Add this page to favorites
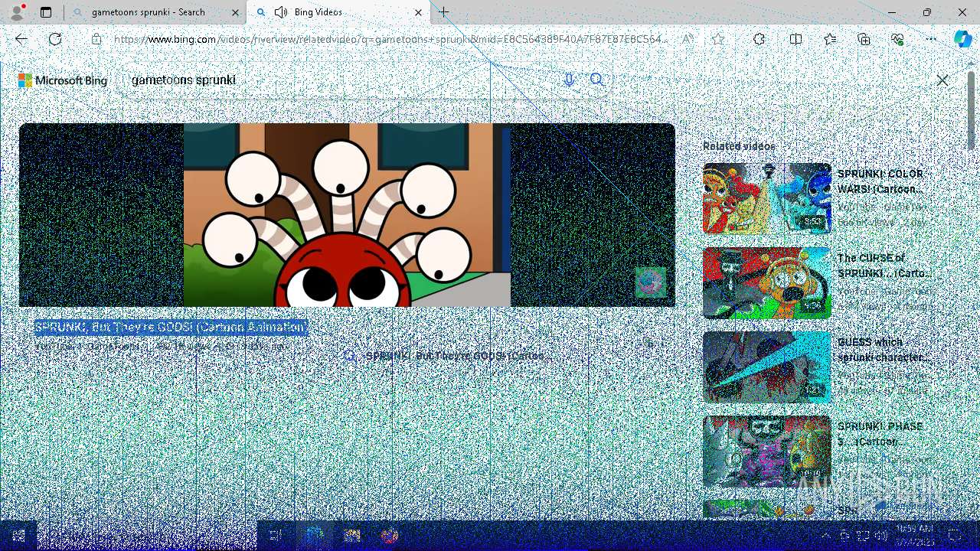 tap(717, 39)
